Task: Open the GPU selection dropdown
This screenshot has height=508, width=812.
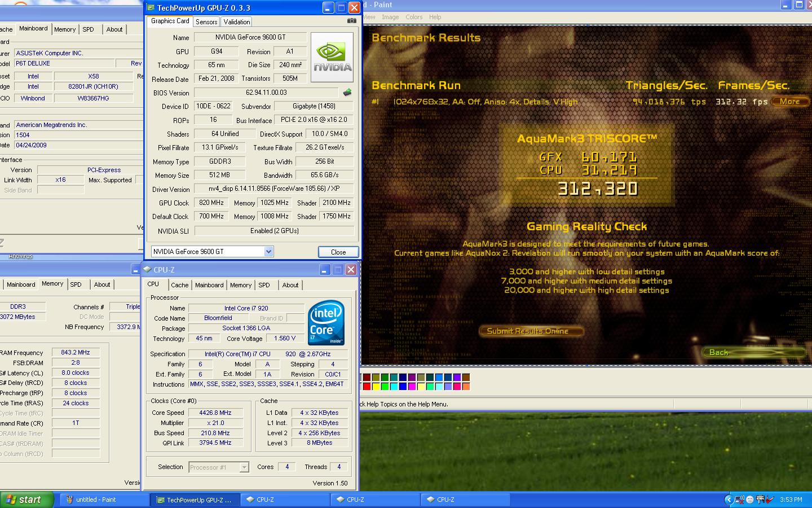Action: tap(268, 252)
